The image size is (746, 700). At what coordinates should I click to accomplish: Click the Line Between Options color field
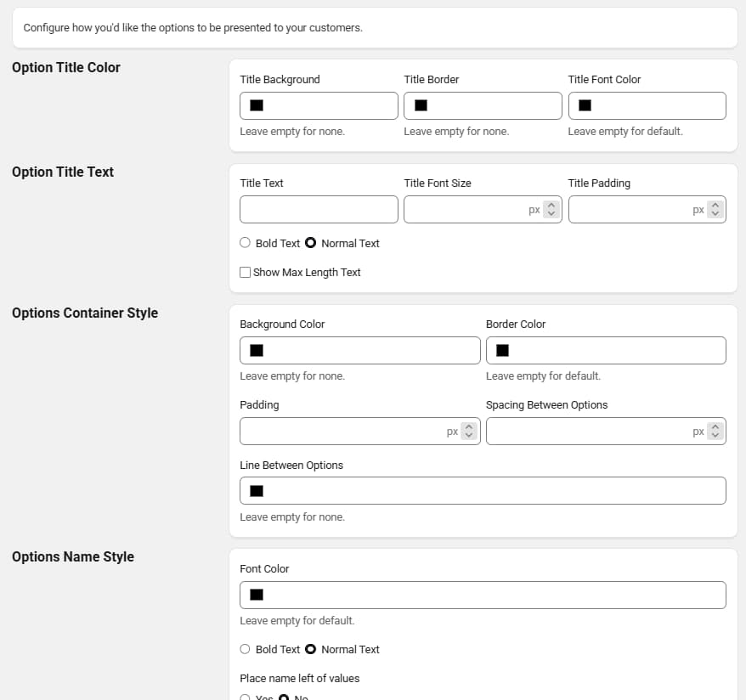tap(483, 491)
